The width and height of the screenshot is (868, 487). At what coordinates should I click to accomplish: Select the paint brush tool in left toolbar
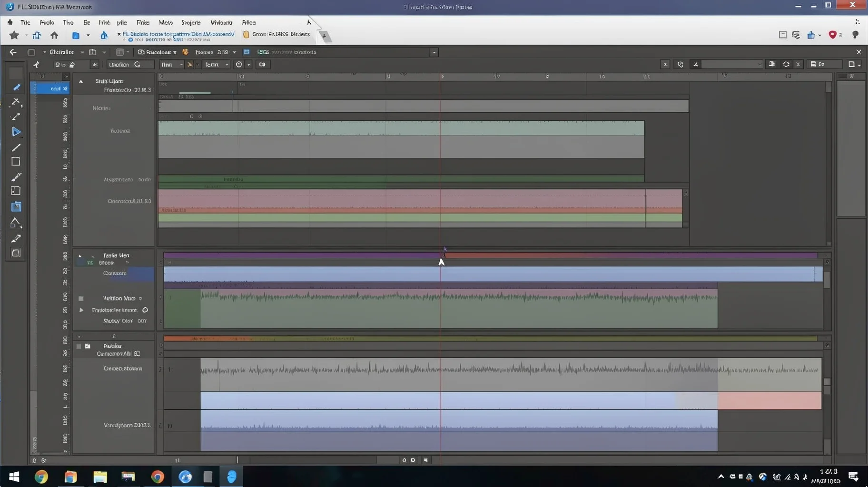pyautogui.click(x=16, y=177)
